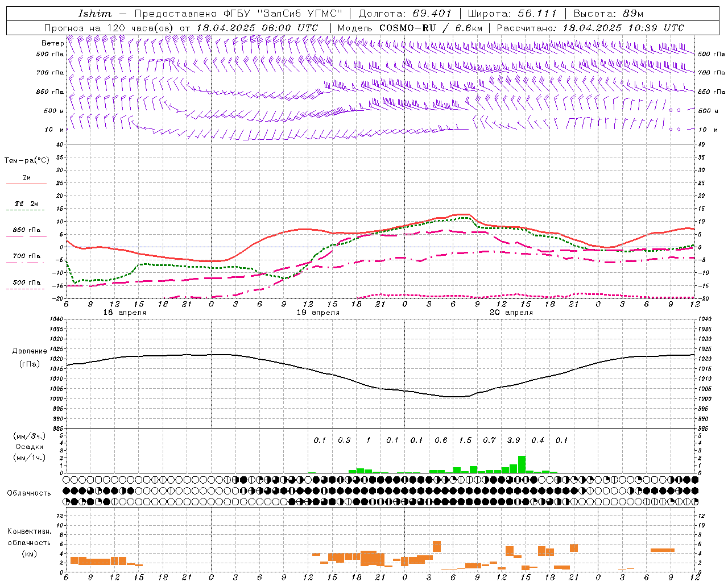Click the "(мм/1ч.)" precipitation unit label

pos(30,458)
